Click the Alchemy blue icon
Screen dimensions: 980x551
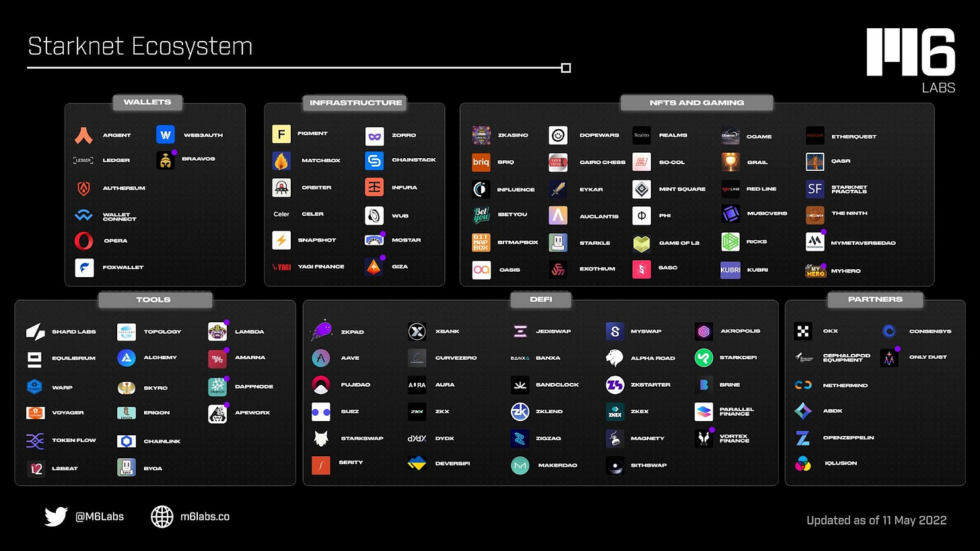pos(127,358)
